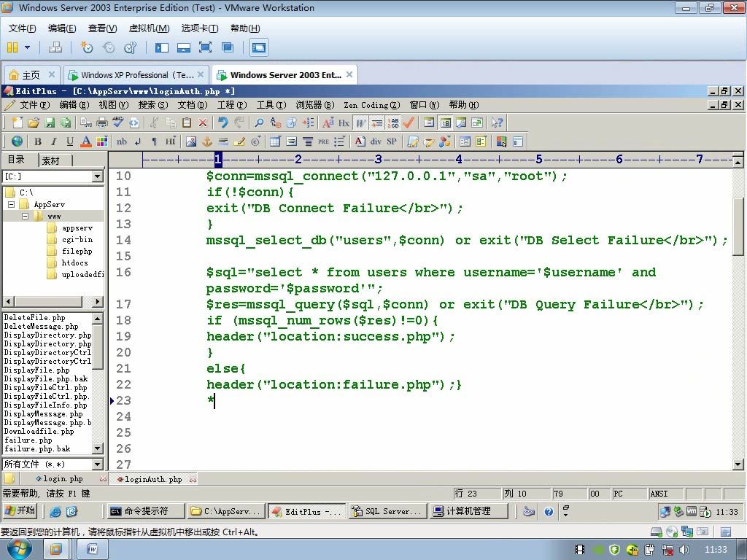Image resolution: width=747 pixels, height=560 pixels.
Task: Open the Zen Coding(Z) menu
Action: tap(372, 105)
